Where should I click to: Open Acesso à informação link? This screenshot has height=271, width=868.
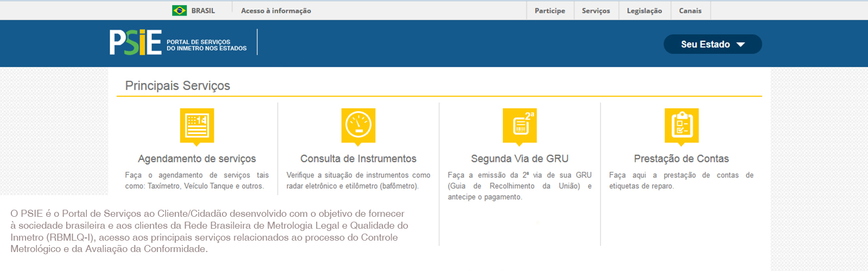276,11
